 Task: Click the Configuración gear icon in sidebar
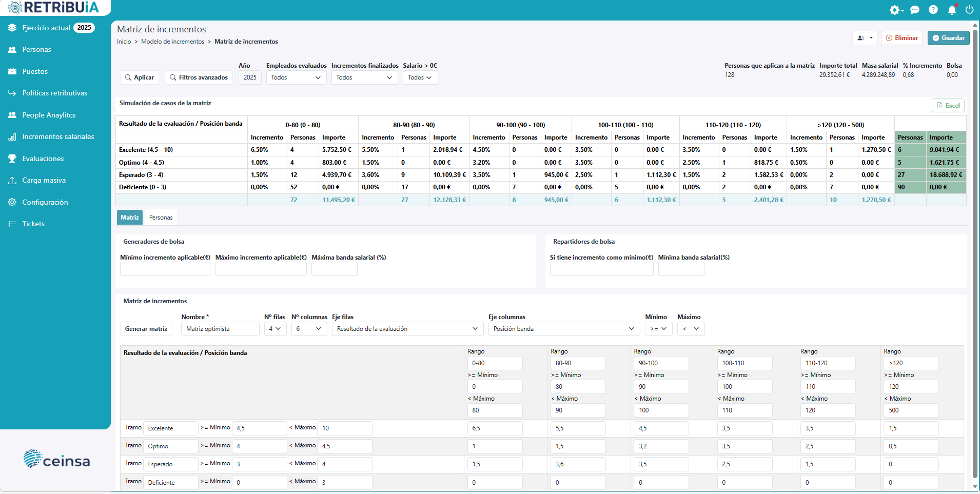click(12, 202)
